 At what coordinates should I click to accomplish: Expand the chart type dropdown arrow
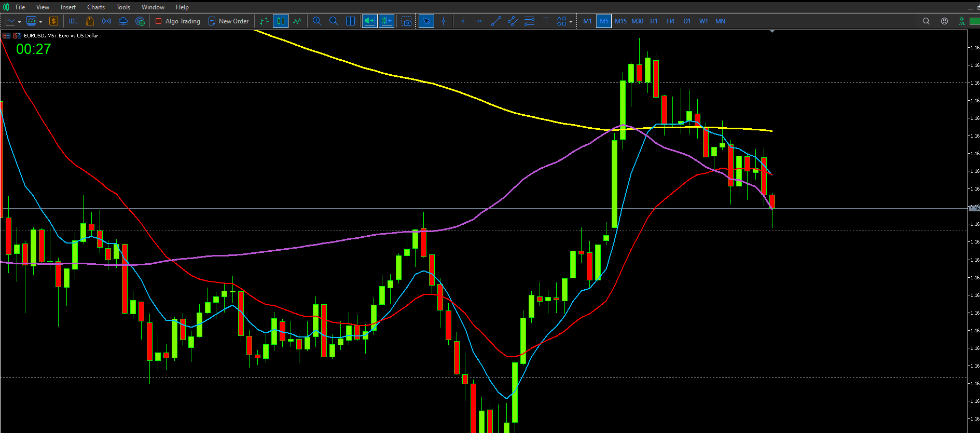click(x=20, y=22)
